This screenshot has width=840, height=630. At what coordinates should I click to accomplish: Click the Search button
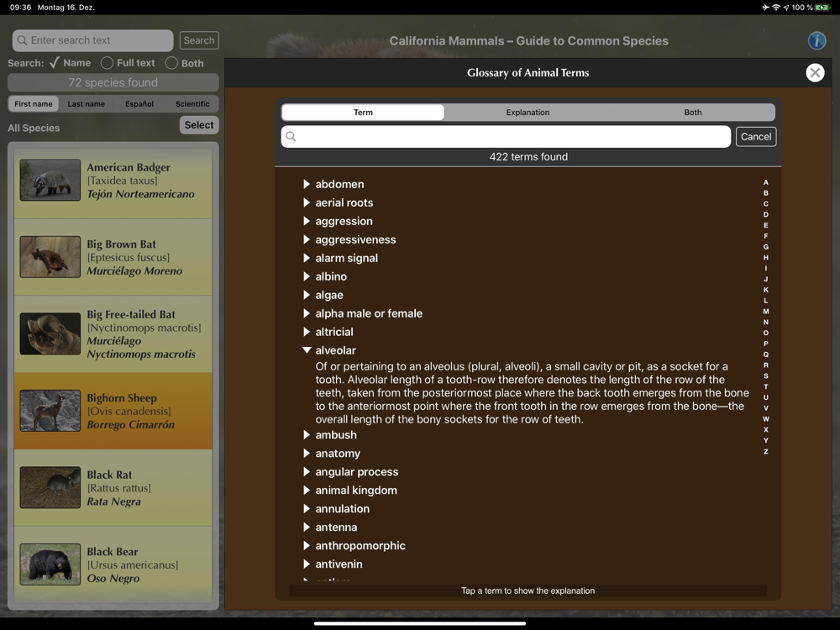tap(199, 40)
